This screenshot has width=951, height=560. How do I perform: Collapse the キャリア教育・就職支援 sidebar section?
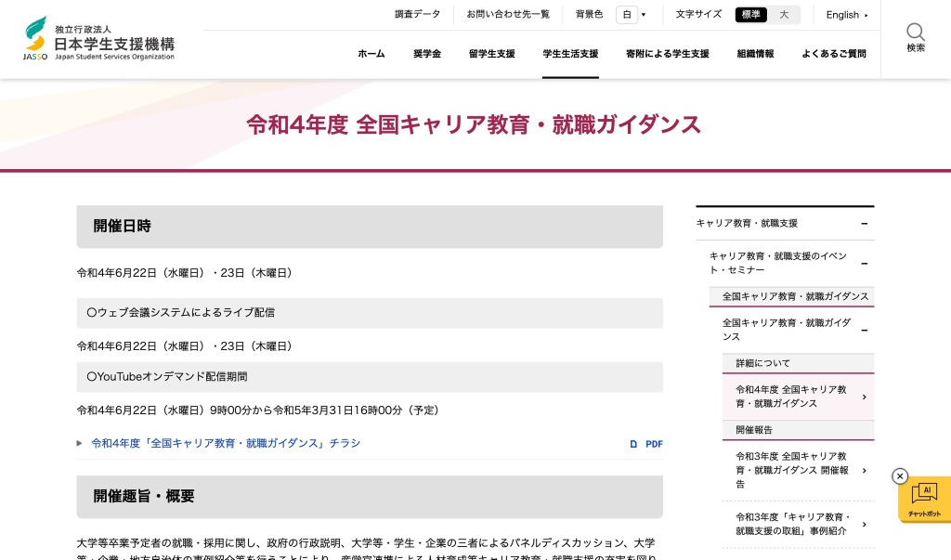(864, 224)
